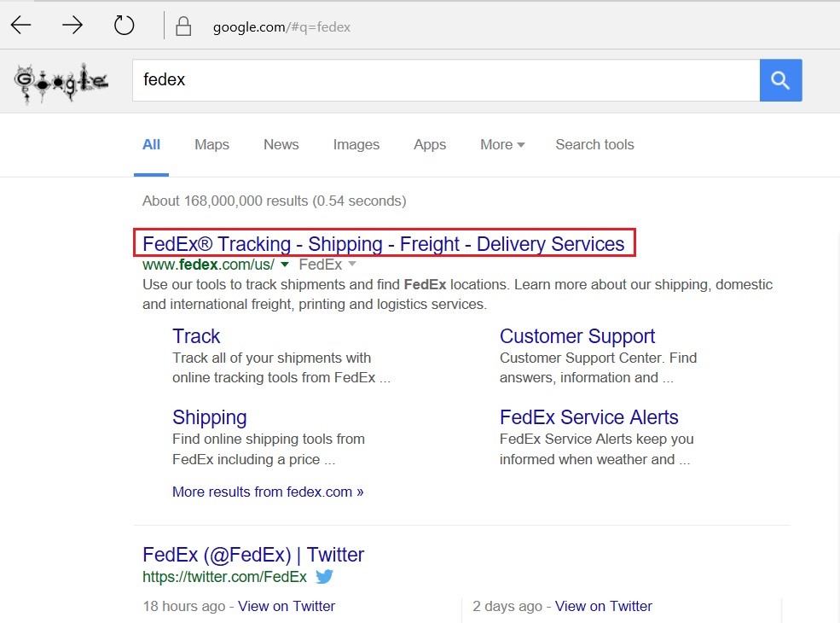The image size is (840, 623).
Task: Click the Google doodle logo
Action: (x=61, y=84)
